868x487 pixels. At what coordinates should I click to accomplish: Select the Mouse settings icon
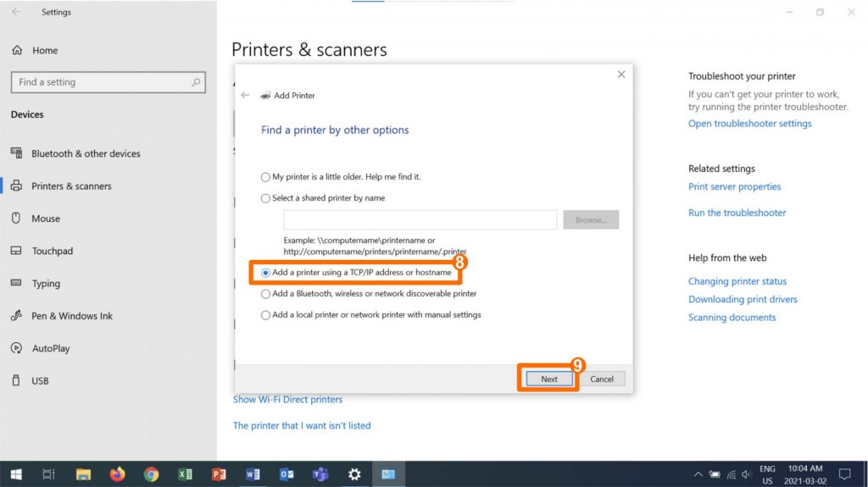15,219
